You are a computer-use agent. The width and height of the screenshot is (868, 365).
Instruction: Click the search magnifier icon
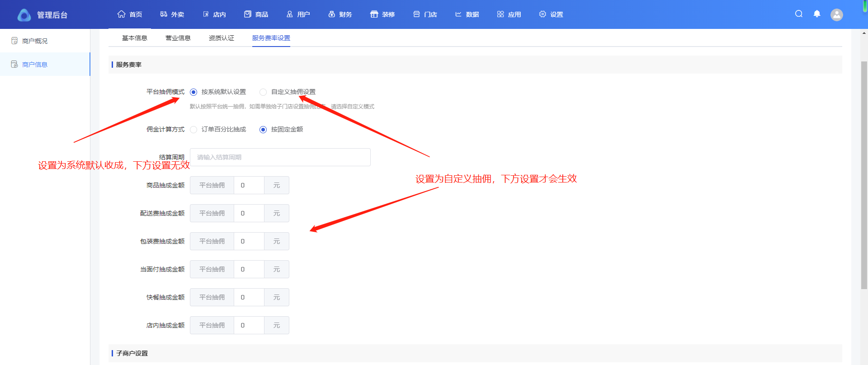coord(799,14)
